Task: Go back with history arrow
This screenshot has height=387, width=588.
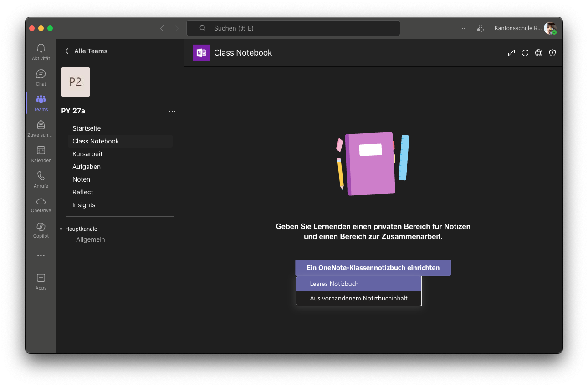Action: 162,28
